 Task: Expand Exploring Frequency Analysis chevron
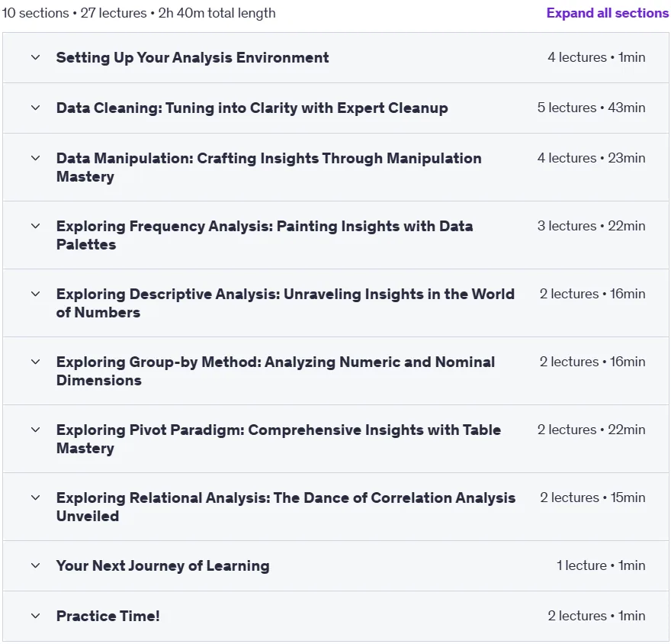tap(36, 226)
